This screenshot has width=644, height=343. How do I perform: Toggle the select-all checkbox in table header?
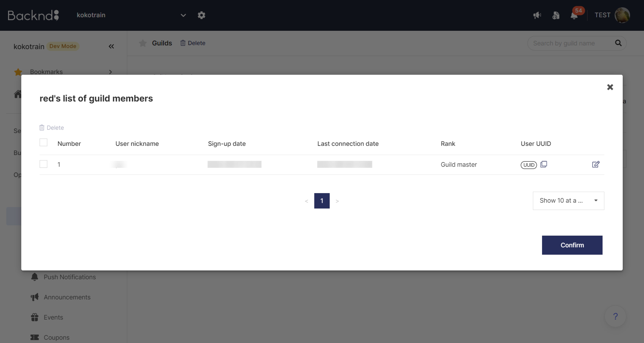coord(43,142)
